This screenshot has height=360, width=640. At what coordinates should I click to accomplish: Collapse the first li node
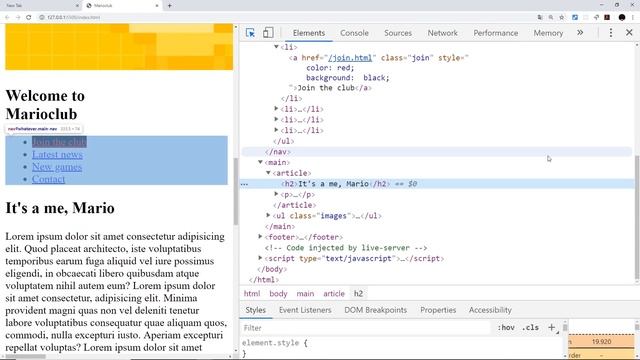pyautogui.click(x=276, y=47)
